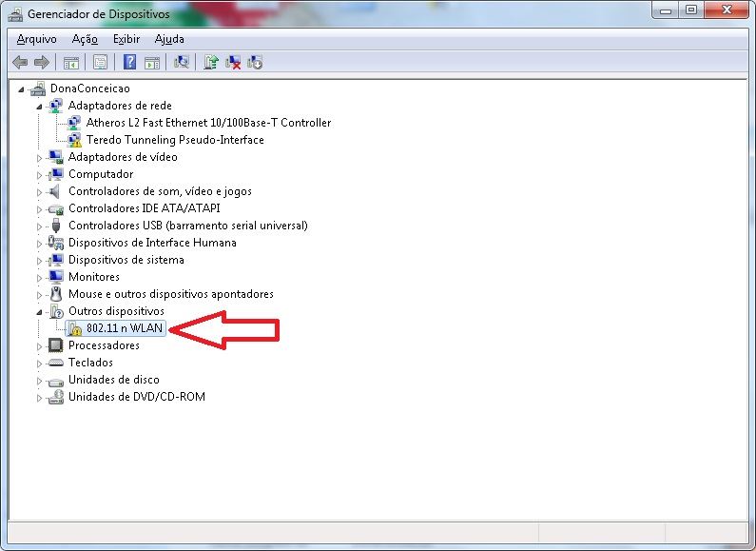Viewport: 756px width, 551px height.
Task: Expand the Adaptadores de vídeo category
Action: [39, 158]
